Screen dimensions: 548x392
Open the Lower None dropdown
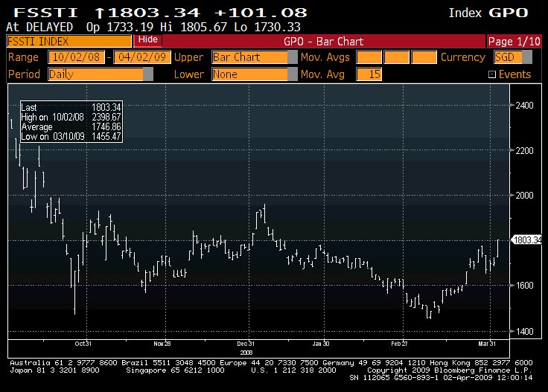click(255, 74)
